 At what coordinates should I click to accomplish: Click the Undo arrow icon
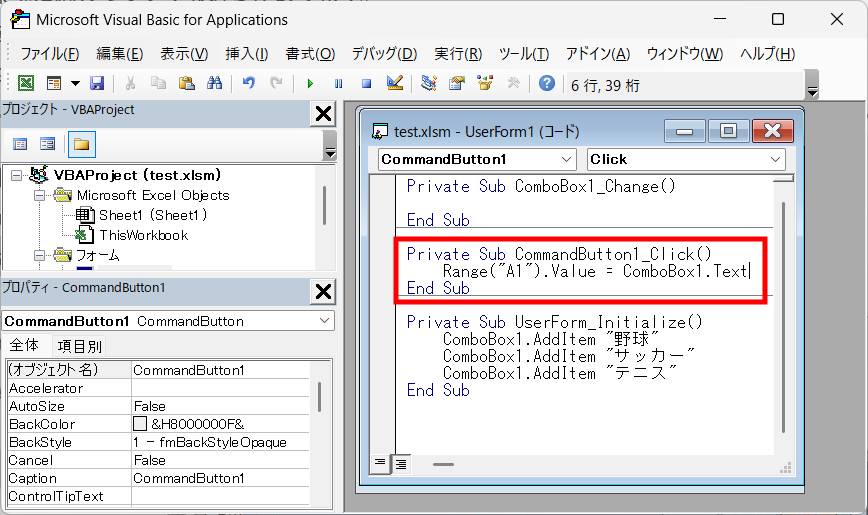pyautogui.click(x=249, y=83)
